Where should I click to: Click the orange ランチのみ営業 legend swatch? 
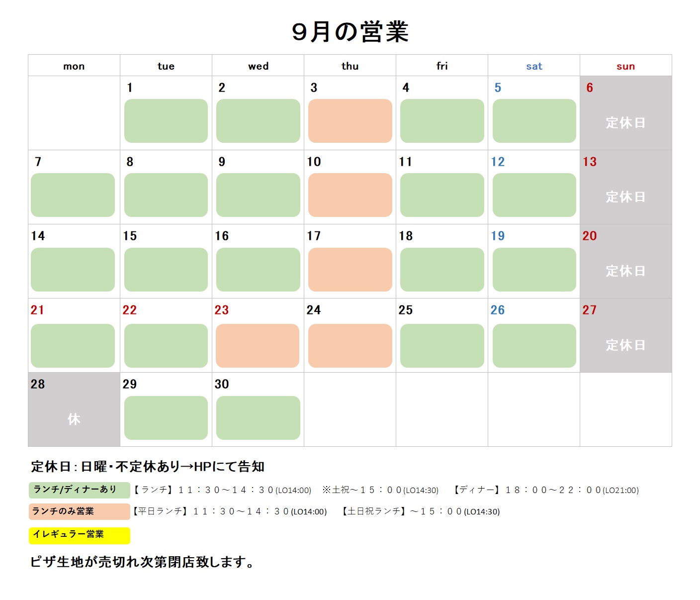pos(80,511)
